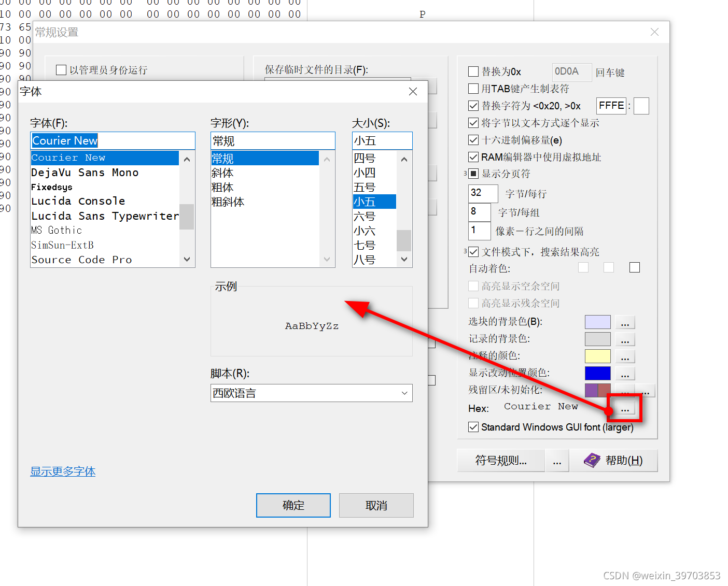Viewport: 728px width, 586px height.
Task: Click 字节/每行 field with 32
Action: (x=483, y=193)
